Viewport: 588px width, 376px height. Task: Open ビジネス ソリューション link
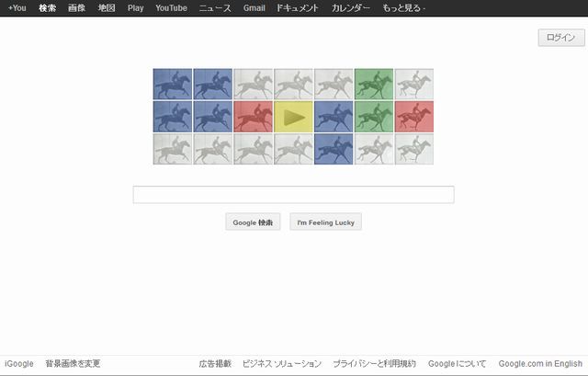pos(282,363)
